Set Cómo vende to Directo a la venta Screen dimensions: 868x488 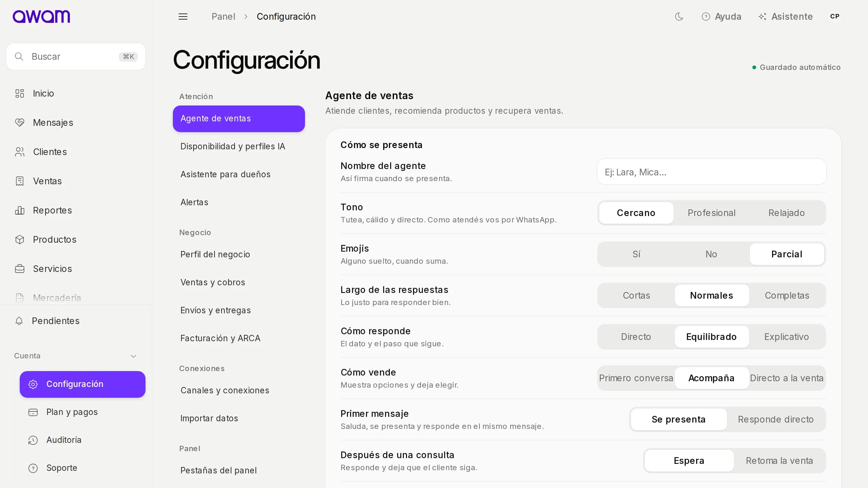786,378
